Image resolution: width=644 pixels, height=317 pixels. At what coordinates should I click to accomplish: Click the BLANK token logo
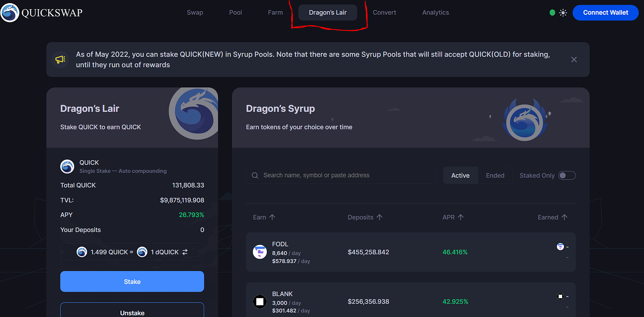(x=260, y=302)
